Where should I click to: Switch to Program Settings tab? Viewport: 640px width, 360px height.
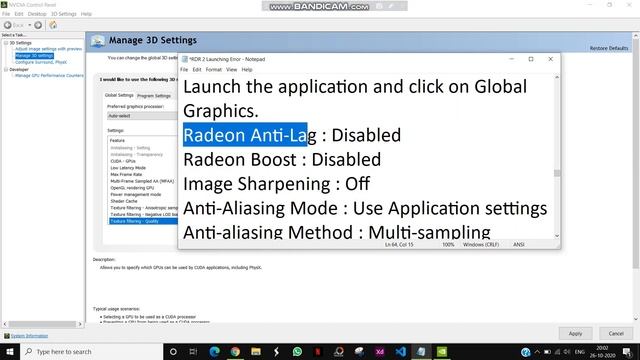[154, 96]
